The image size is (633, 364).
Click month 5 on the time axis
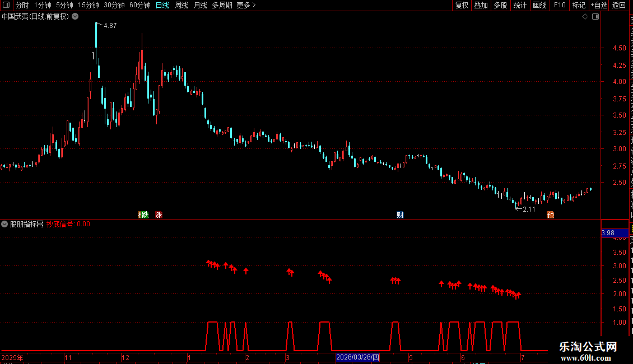click(411, 357)
